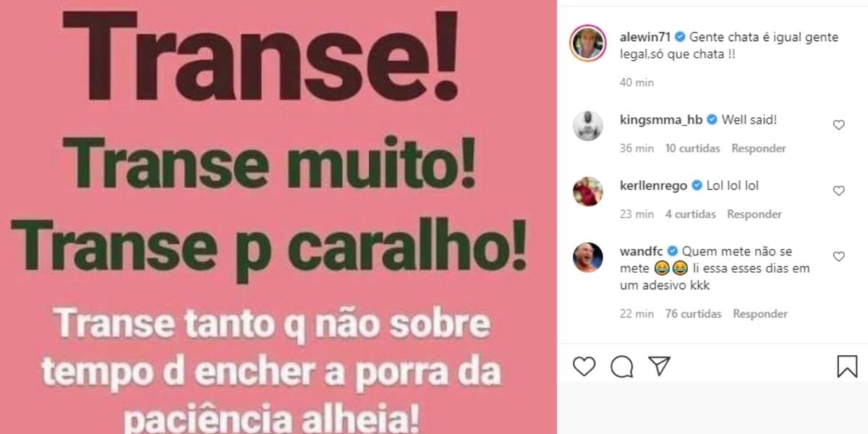The width and height of the screenshot is (868, 434).
Task: Like kingsmma_hb's comment heart
Action: point(839,125)
